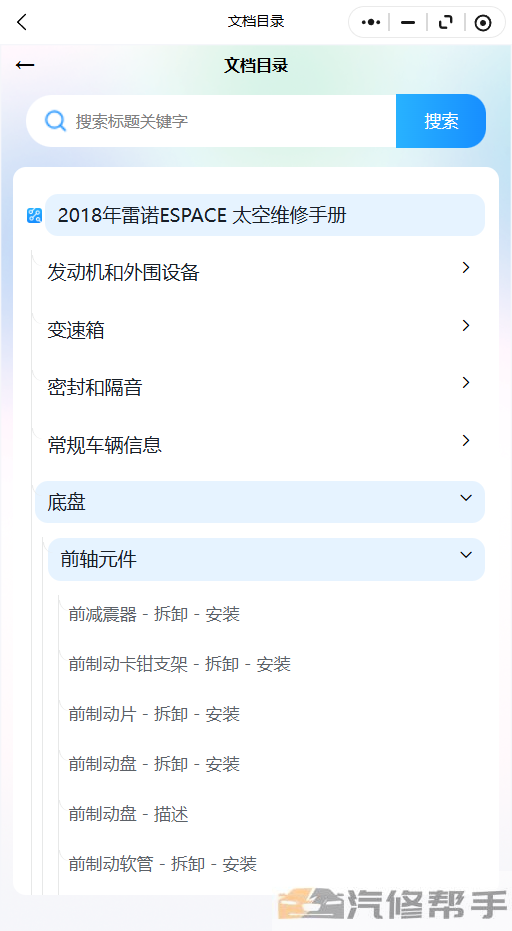Click the minimize dash icon in capsule

pos(408,23)
